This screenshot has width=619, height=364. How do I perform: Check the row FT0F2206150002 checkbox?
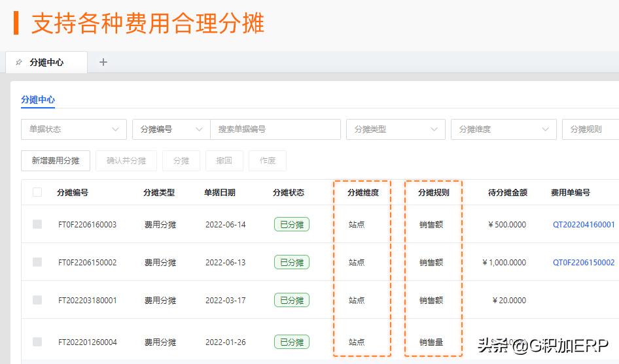37,262
